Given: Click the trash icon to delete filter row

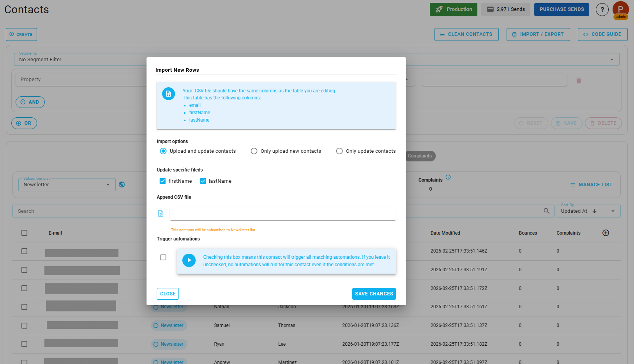Looking at the screenshot, I should pyautogui.click(x=578, y=80).
